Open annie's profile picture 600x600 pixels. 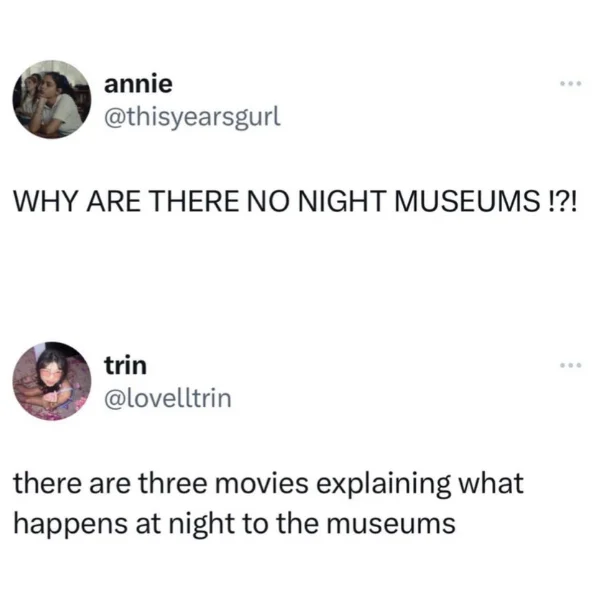point(52,99)
